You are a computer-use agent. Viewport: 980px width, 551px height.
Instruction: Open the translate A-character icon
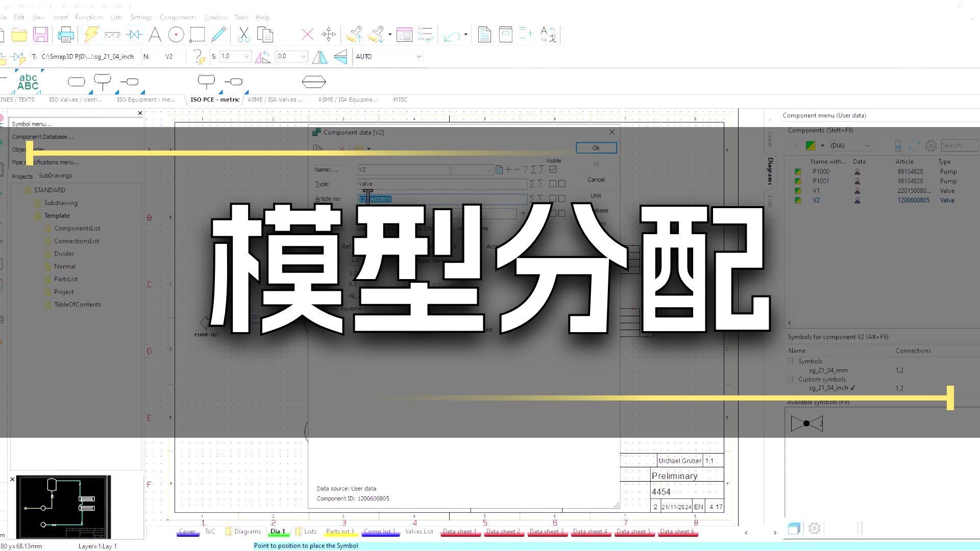[548, 35]
